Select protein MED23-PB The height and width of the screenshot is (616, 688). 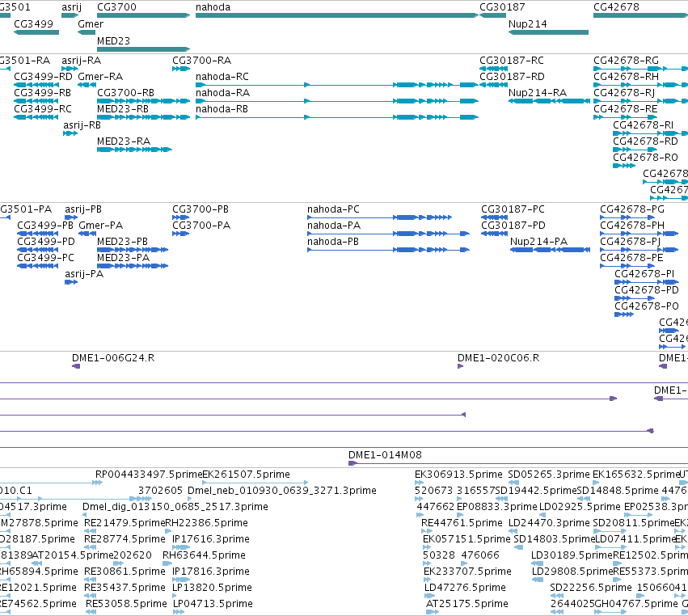(x=133, y=250)
